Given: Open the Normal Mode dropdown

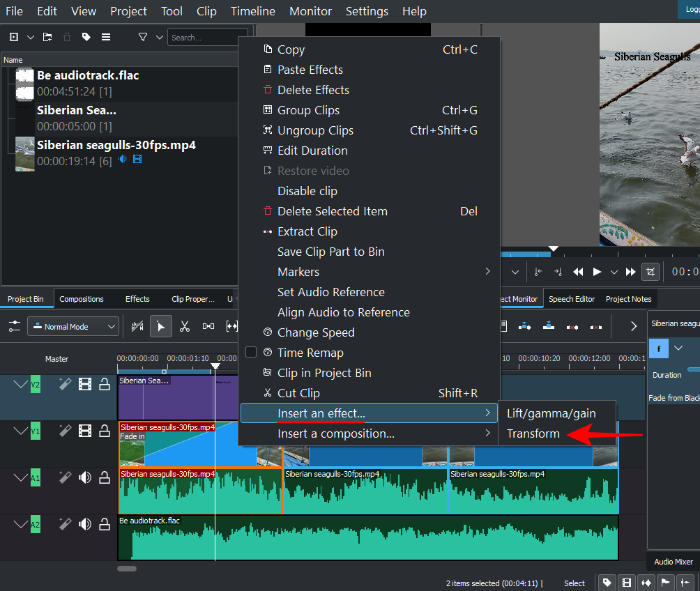Looking at the screenshot, I should click(x=73, y=326).
